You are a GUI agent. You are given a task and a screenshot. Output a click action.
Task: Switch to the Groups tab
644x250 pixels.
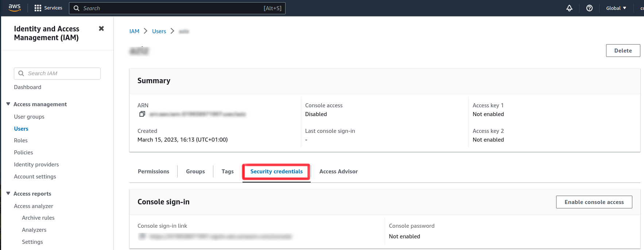click(x=195, y=171)
